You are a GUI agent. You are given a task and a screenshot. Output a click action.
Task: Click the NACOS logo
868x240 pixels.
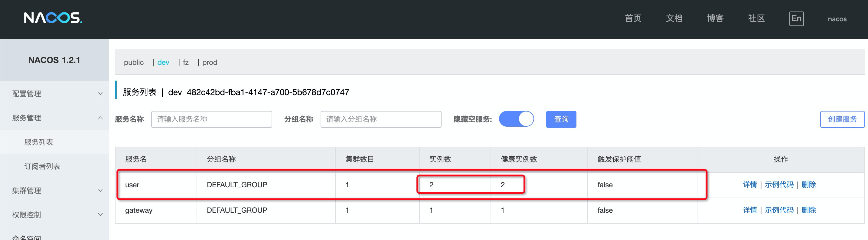(53, 18)
